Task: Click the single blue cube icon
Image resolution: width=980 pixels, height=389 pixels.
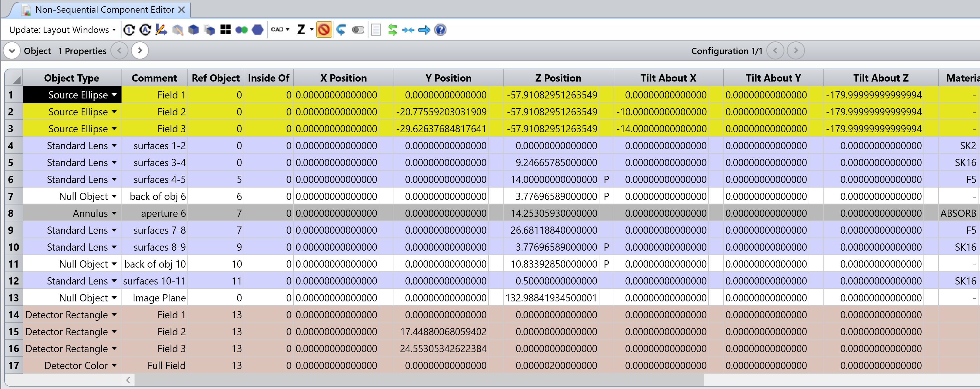Action: [x=194, y=30]
